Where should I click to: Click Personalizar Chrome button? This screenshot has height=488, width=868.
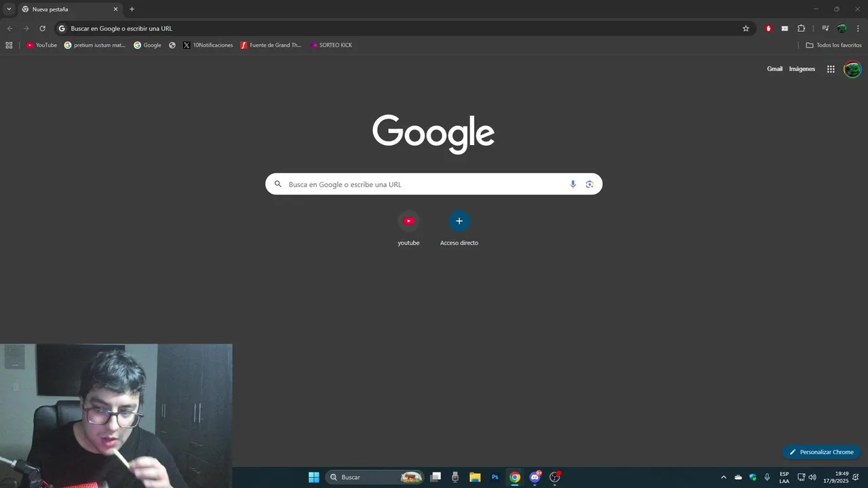point(821,452)
